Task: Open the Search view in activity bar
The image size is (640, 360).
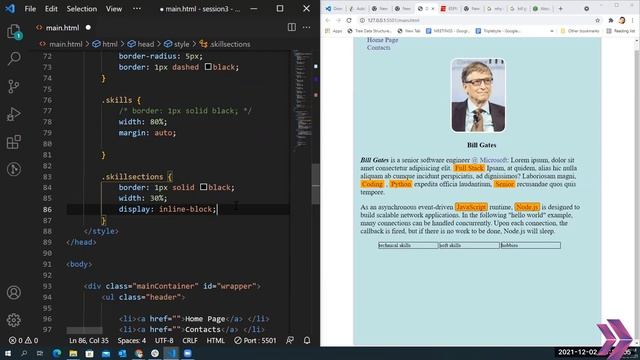Action: (13, 59)
